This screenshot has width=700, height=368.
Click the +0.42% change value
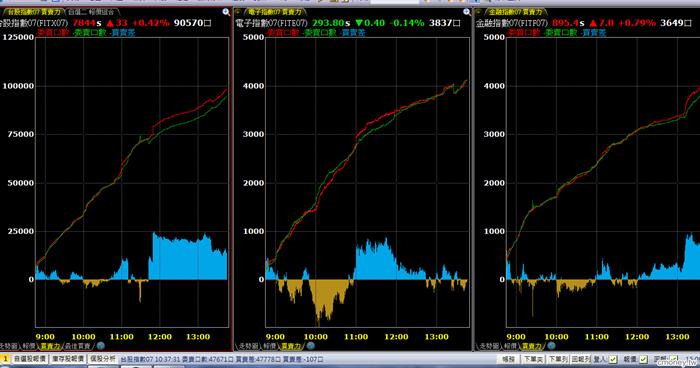[151, 23]
